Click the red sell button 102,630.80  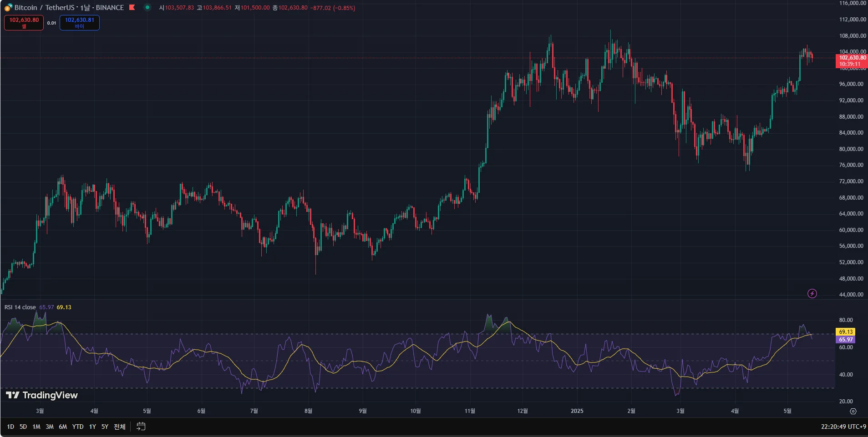(24, 23)
